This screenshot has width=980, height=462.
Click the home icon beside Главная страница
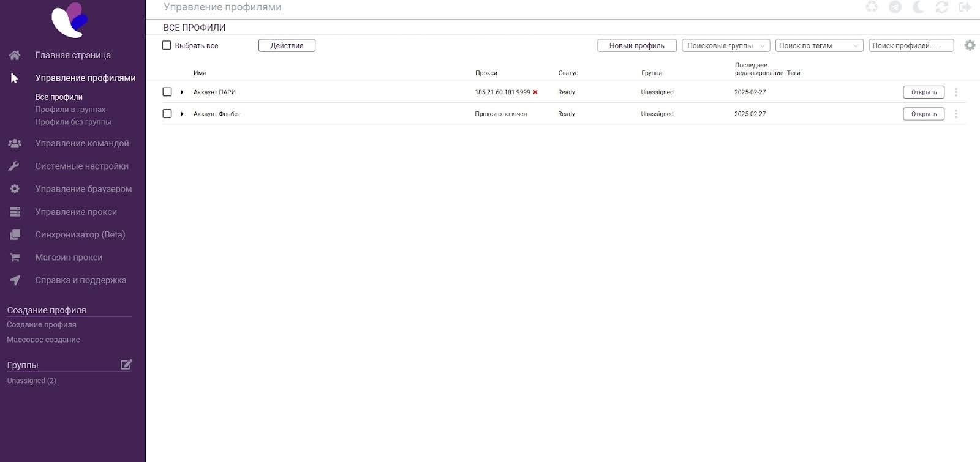pos(15,55)
